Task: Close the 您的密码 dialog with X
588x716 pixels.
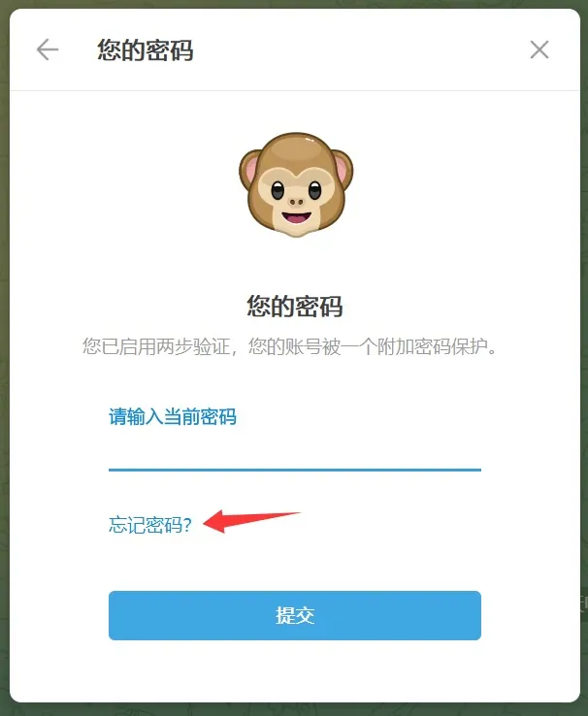Action: (x=539, y=49)
